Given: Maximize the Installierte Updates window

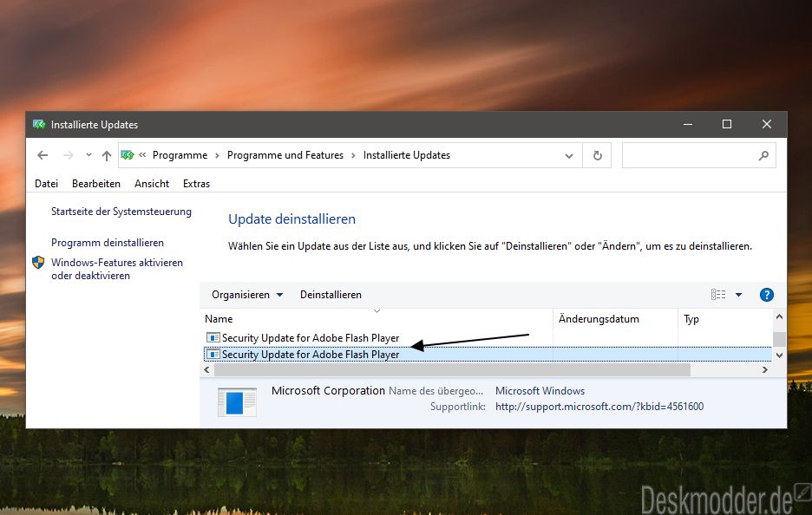Looking at the screenshot, I should pyautogui.click(x=727, y=124).
